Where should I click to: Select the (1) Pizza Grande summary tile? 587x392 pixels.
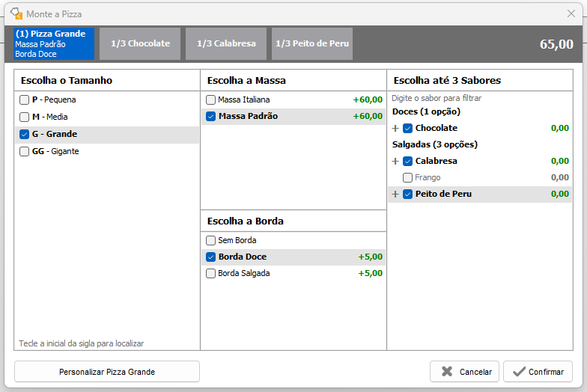pos(54,43)
